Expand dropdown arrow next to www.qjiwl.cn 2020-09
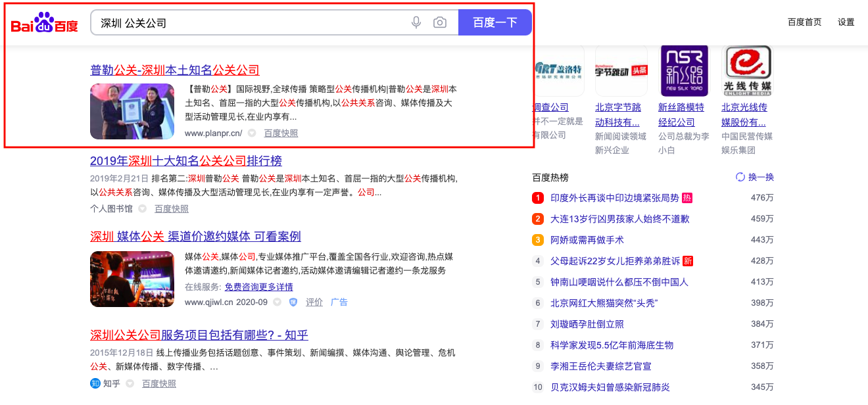This screenshot has width=868, height=405. [x=277, y=302]
